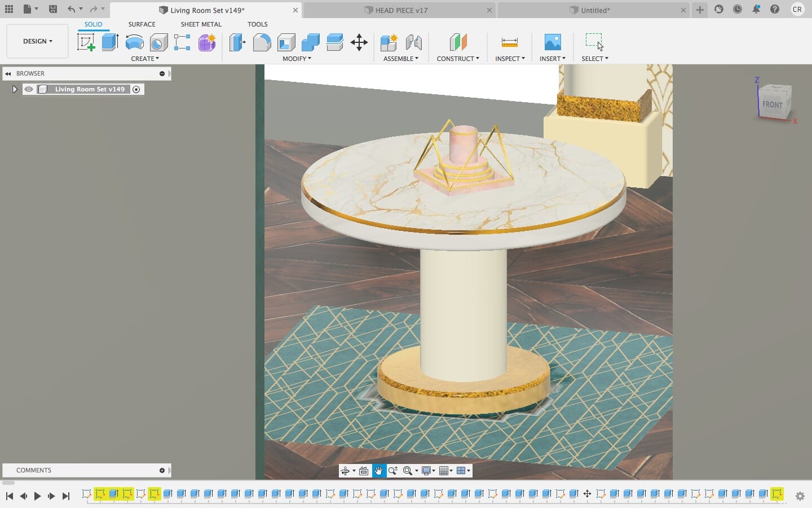This screenshot has width=812, height=508.
Task: Click the move feature marker in timeline
Action: point(587,494)
